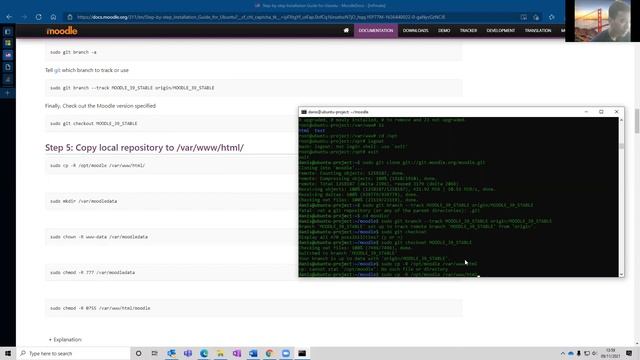Open the Windows Start menu
This screenshot has width=640, height=360.
tap(8, 353)
